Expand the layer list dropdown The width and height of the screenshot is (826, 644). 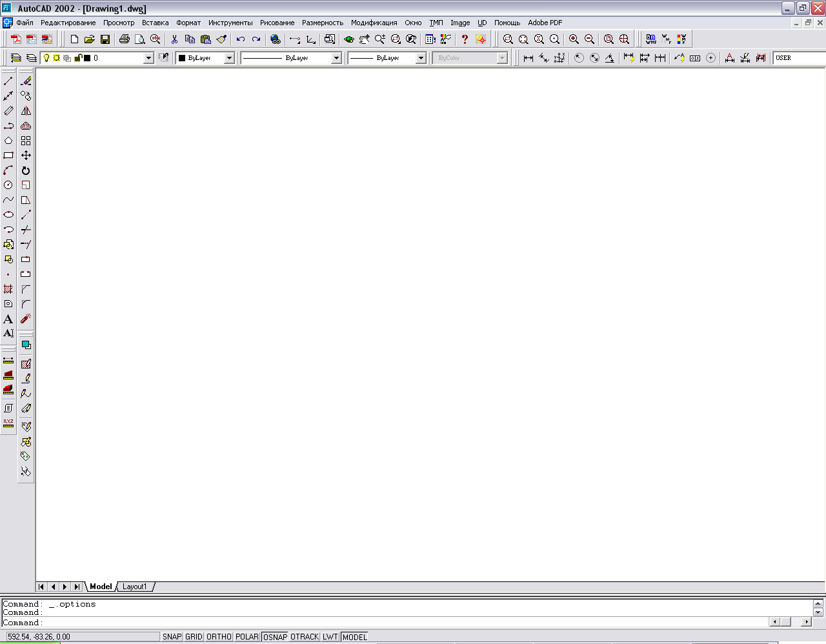[149, 58]
